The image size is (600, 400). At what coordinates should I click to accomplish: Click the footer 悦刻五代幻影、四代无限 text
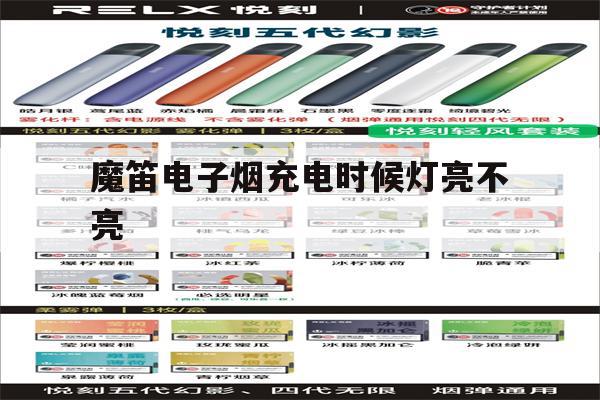point(219,391)
